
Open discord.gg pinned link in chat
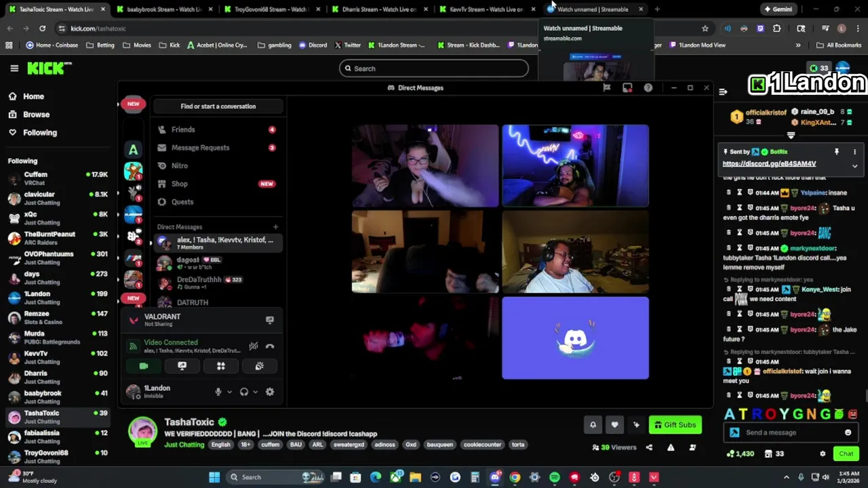click(x=769, y=164)
